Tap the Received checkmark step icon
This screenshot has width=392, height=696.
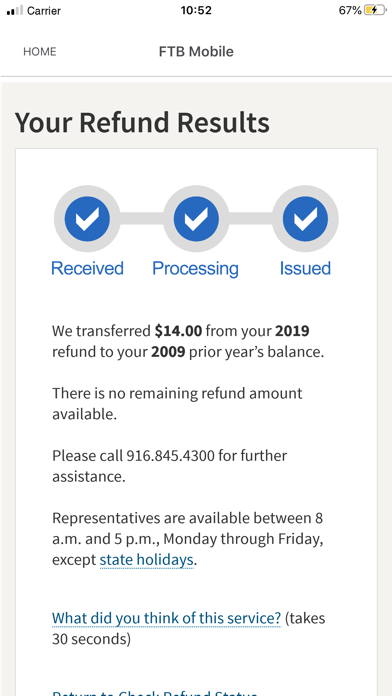coord(87,219)
